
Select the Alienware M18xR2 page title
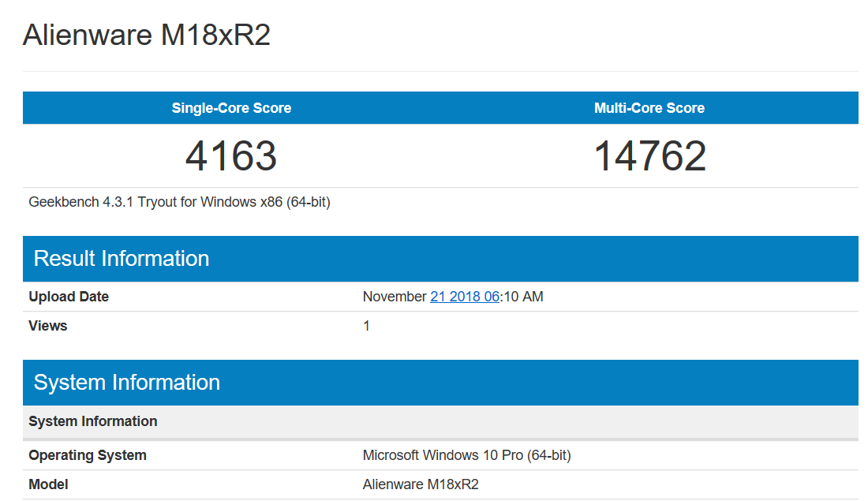coord(147,35)
